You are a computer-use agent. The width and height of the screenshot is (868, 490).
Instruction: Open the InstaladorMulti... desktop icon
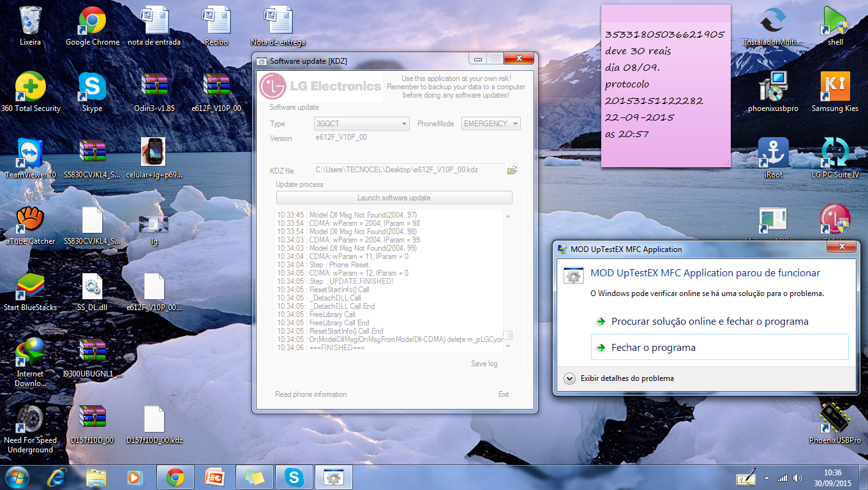[x=774, y=26]
